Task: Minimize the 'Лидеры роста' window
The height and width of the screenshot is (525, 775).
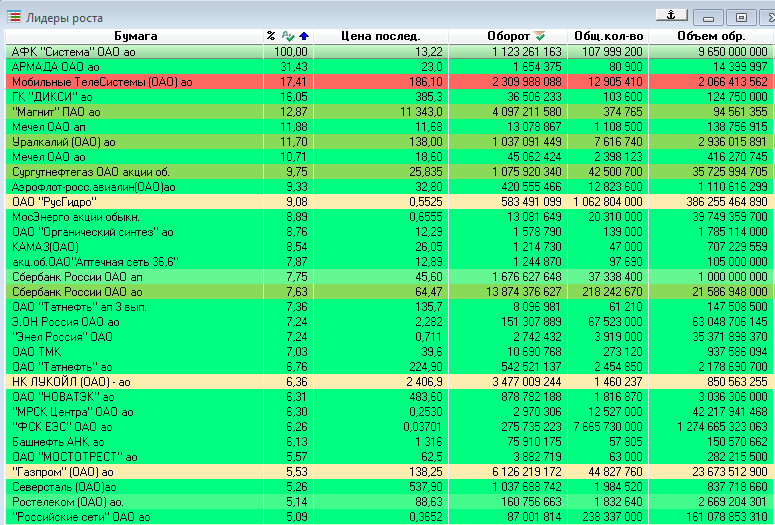Action: [709, 17]
